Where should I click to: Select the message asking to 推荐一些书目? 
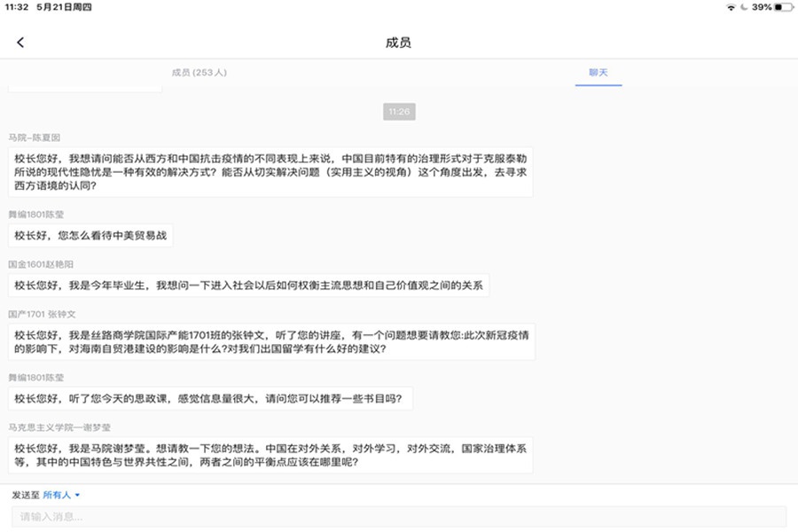[x=210, y=399]
